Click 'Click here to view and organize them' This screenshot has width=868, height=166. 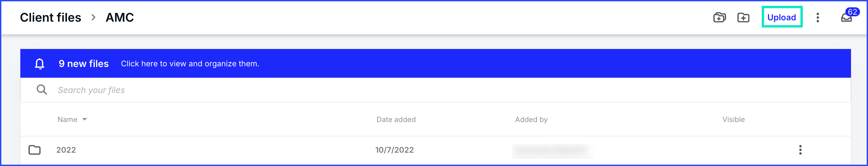(x=190, y=64)
